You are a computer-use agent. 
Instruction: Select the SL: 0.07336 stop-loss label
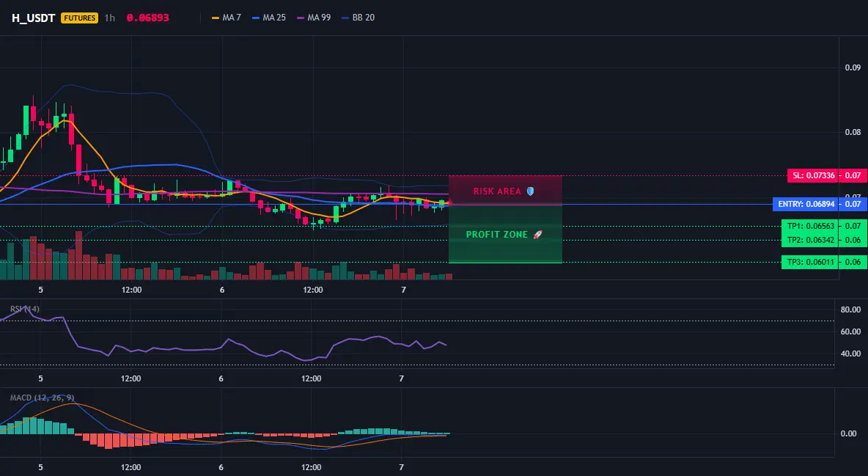coord(812,176)
